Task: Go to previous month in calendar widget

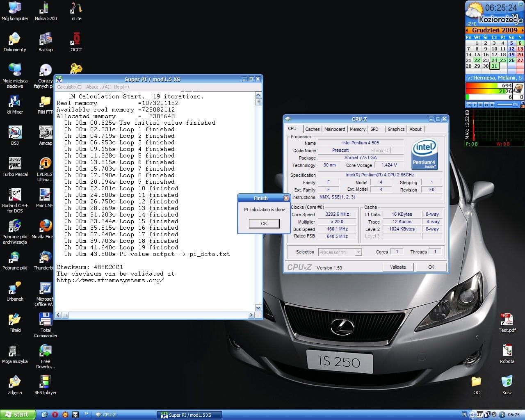Action: (467, 30)
